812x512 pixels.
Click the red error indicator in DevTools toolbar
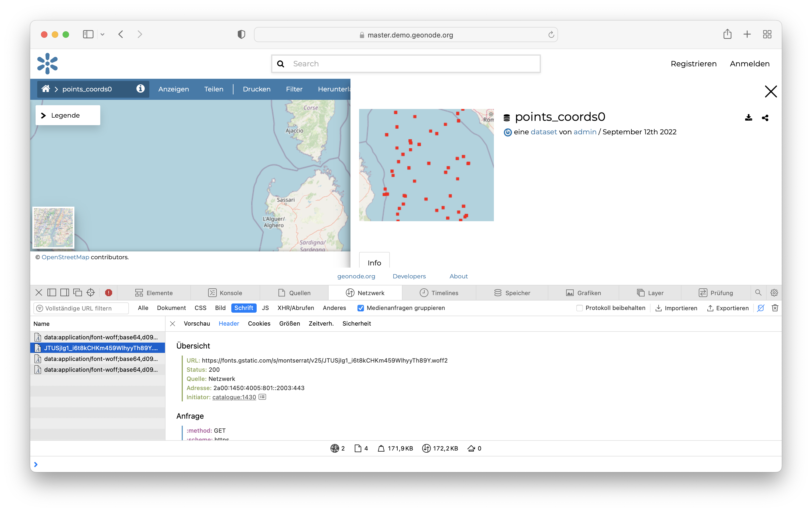pos(108,293)
